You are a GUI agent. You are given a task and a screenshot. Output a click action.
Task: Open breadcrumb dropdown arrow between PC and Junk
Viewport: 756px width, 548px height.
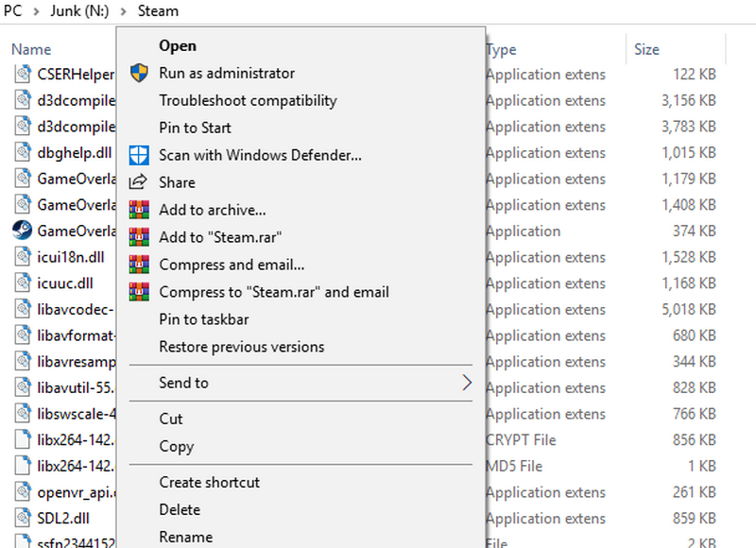click(x=36, y=11)
